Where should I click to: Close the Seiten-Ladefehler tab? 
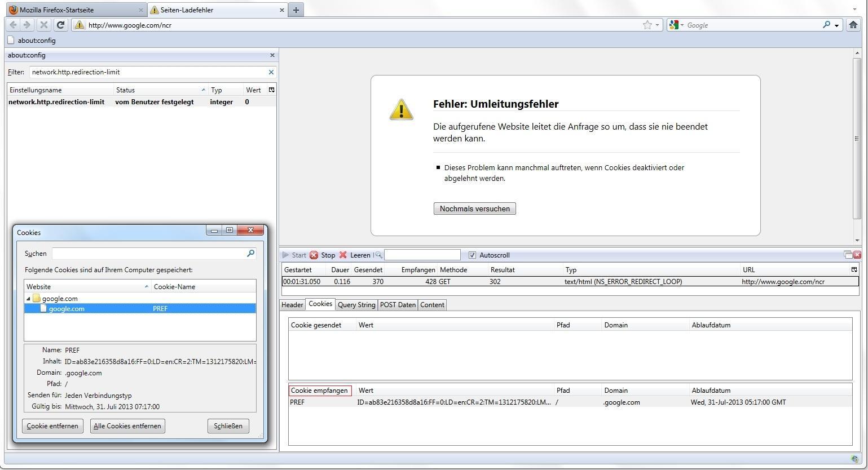282,10
